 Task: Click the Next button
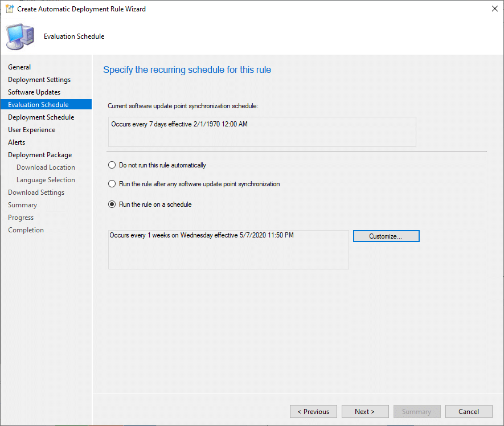[x=364, y=412]
